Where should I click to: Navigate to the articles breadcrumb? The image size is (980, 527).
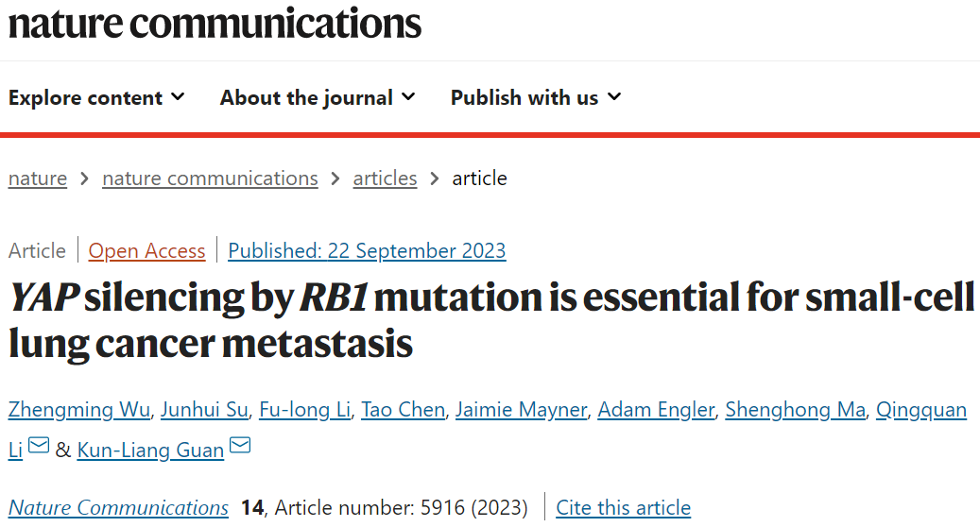tap(385, 178)
